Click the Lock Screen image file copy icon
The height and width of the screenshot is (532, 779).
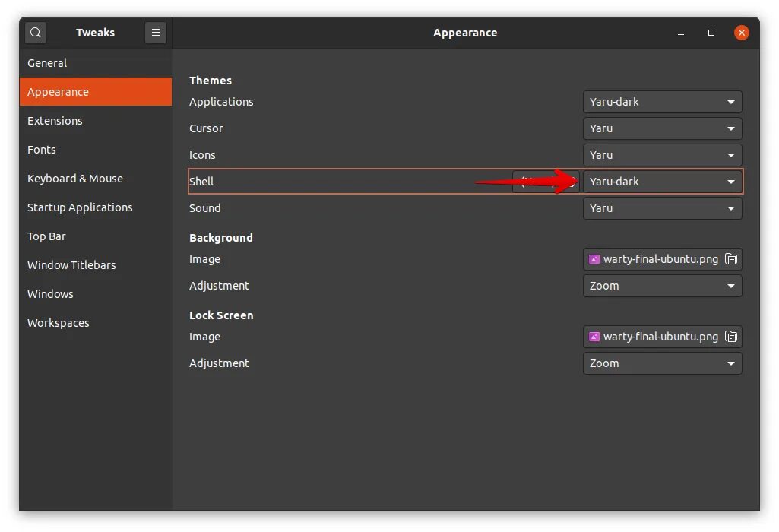point(731,337)
